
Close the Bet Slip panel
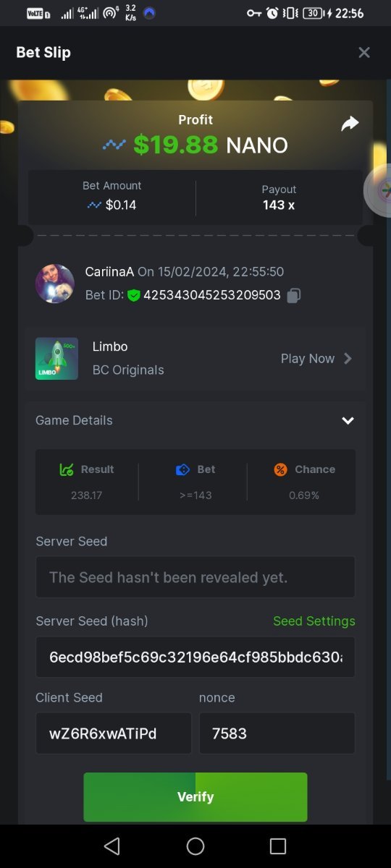[364, 52]
